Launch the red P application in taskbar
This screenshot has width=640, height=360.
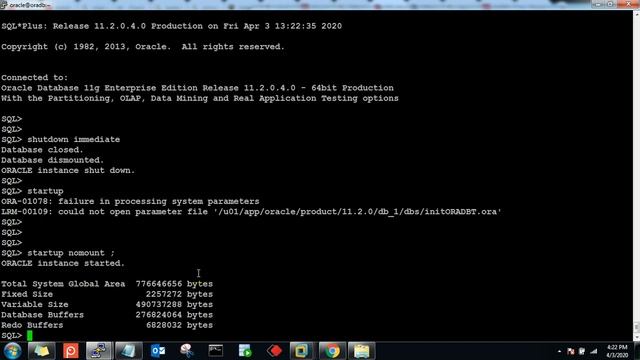pyautogui.click(x=70, y=351)
